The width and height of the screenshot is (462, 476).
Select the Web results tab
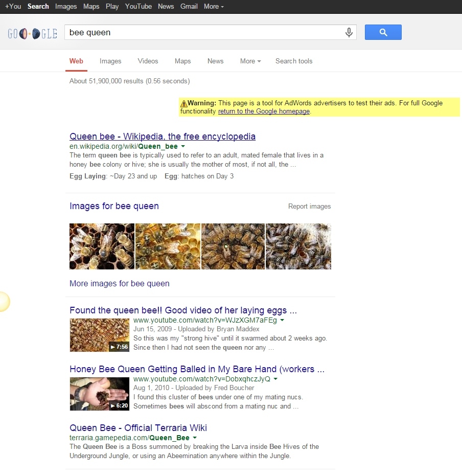coord(76,61)
